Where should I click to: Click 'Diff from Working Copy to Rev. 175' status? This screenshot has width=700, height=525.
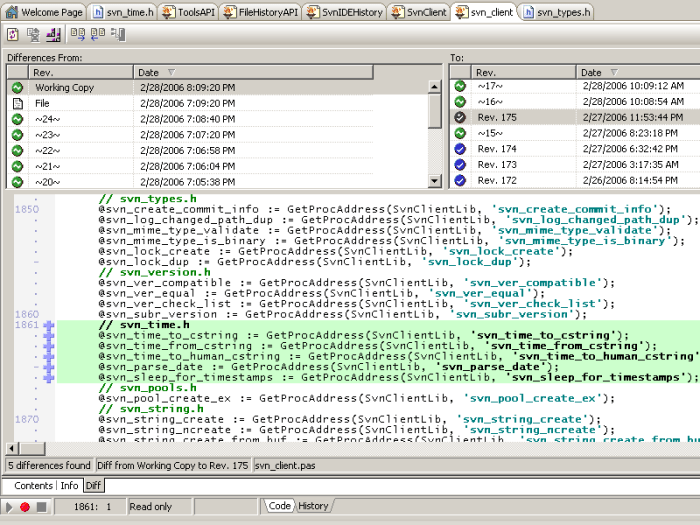172,466
